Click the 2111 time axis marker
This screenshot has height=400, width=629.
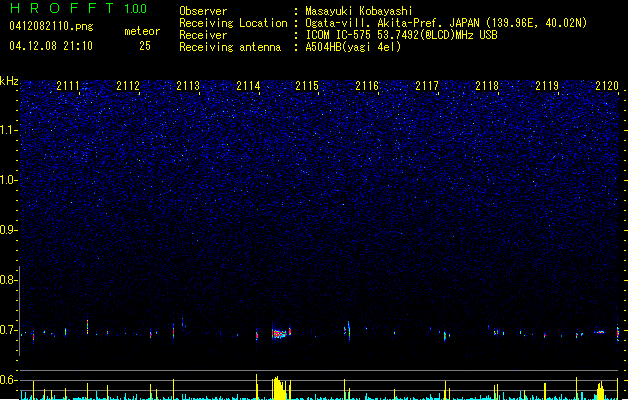(68, 85)
